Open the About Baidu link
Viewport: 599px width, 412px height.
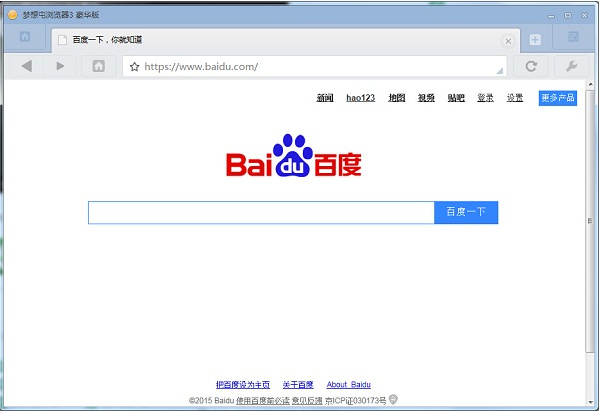(348, 384)
